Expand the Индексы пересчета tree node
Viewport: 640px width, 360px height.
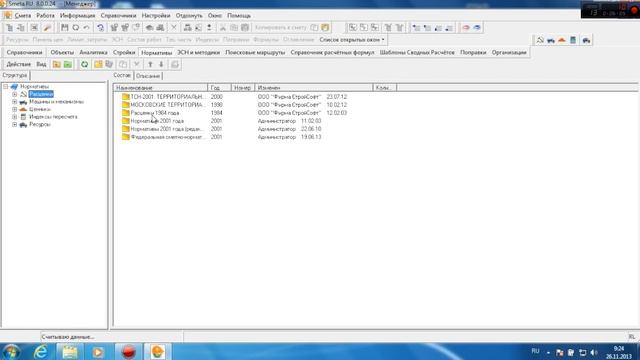click(15, 117)
